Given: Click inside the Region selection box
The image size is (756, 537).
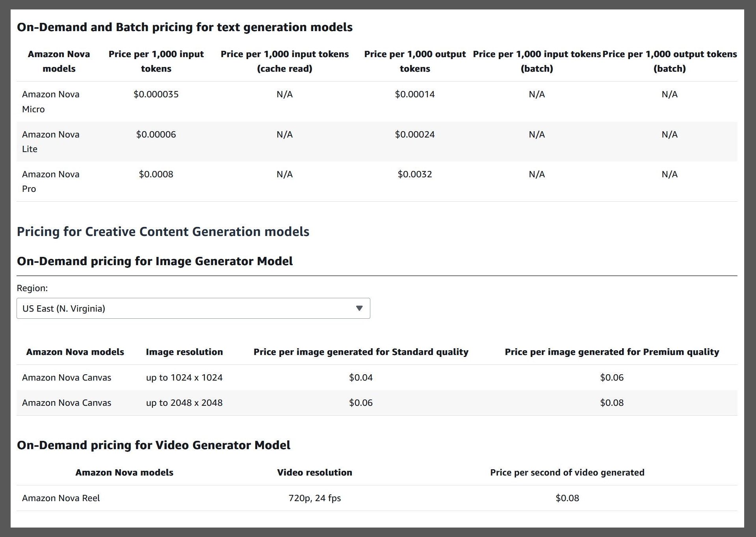Looking at the screenshot, I should click(x=158, y=308).
